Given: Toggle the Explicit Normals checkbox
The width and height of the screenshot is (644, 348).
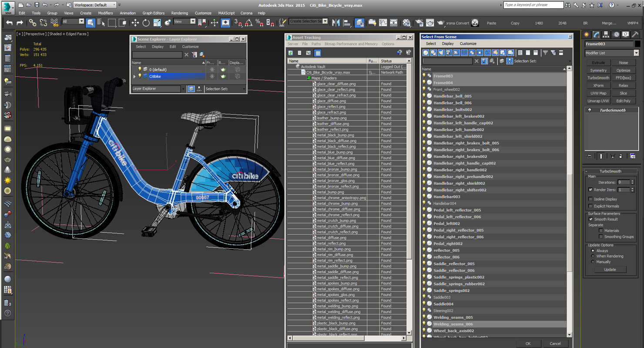Looking at the screenshot, I should [x=590, y=206].
